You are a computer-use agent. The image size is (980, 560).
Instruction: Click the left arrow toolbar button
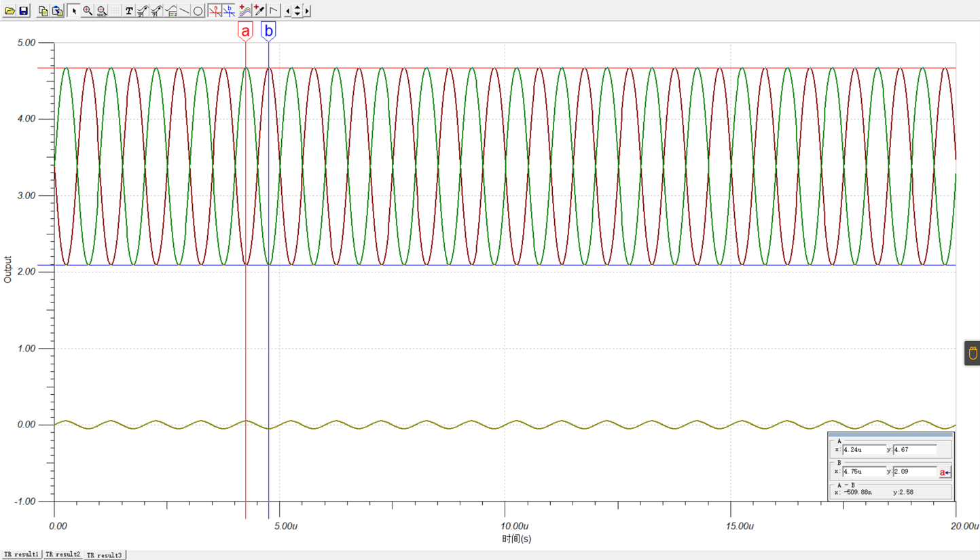pyautogui.click(x=287, y=11)
